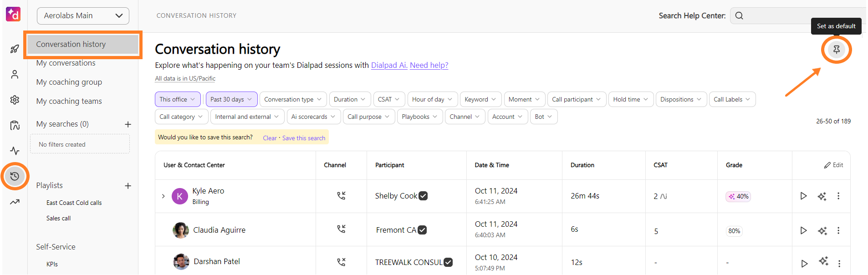This screenshot has height=275, width=868.
Task: Open the conversation history clock icon
Action: (x=15, y=176)
